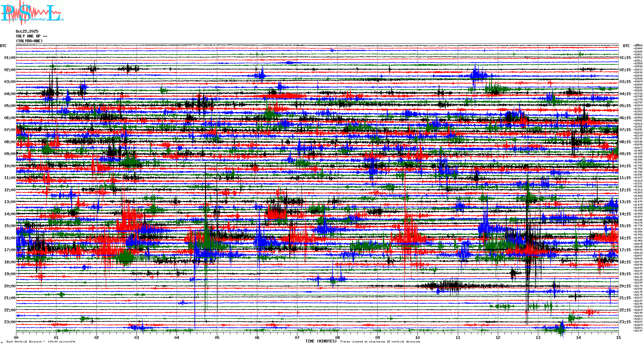Image resolution: width=644 pixels, height=346 pixels.
Task: Click the 17:00 hour label on left
Action: coord(10,250)
